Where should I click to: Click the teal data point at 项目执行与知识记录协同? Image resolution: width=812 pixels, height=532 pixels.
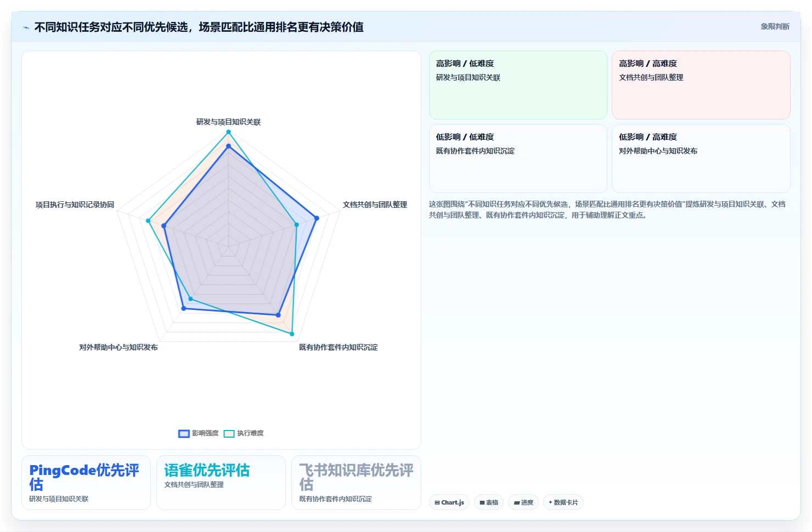(148, 220)
